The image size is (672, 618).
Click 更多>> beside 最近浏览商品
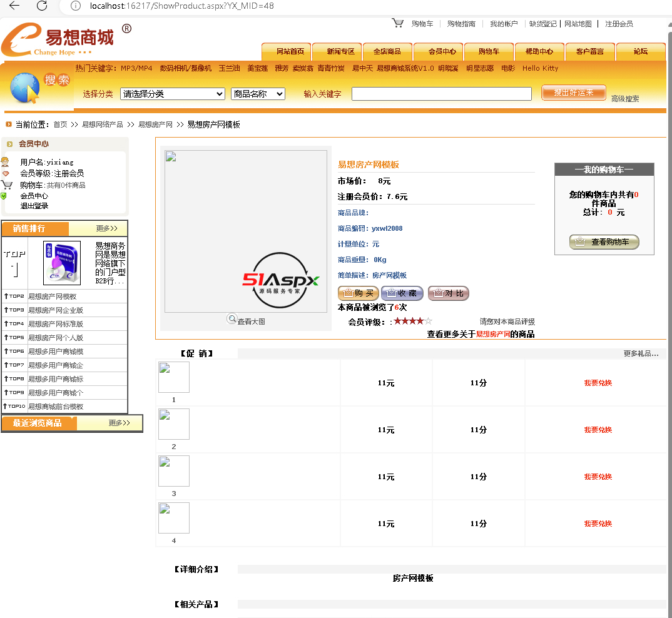click(x=119, y=423)
